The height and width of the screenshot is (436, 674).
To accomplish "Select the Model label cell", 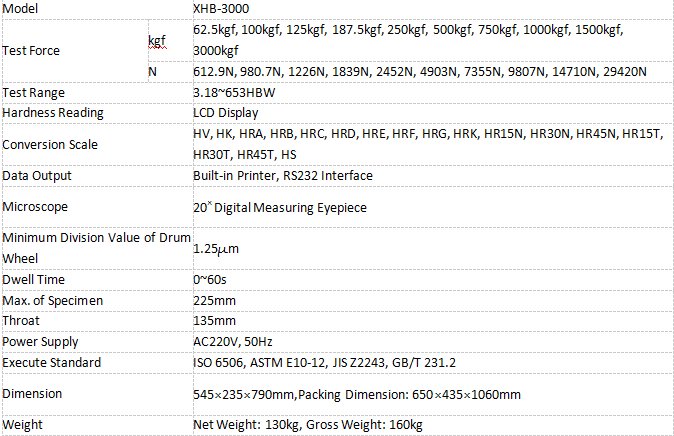I will [x=22, y=8].
